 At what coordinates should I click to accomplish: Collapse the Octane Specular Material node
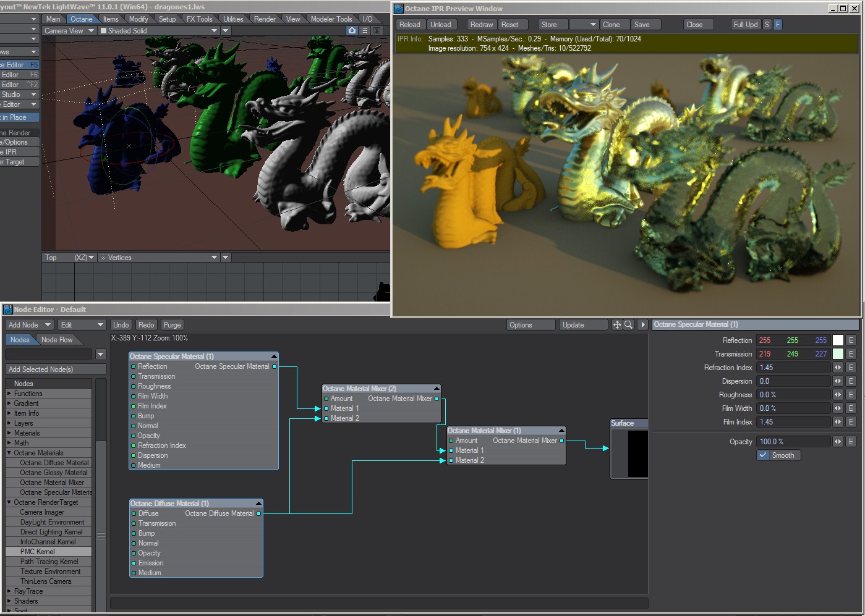click(274, 357)
